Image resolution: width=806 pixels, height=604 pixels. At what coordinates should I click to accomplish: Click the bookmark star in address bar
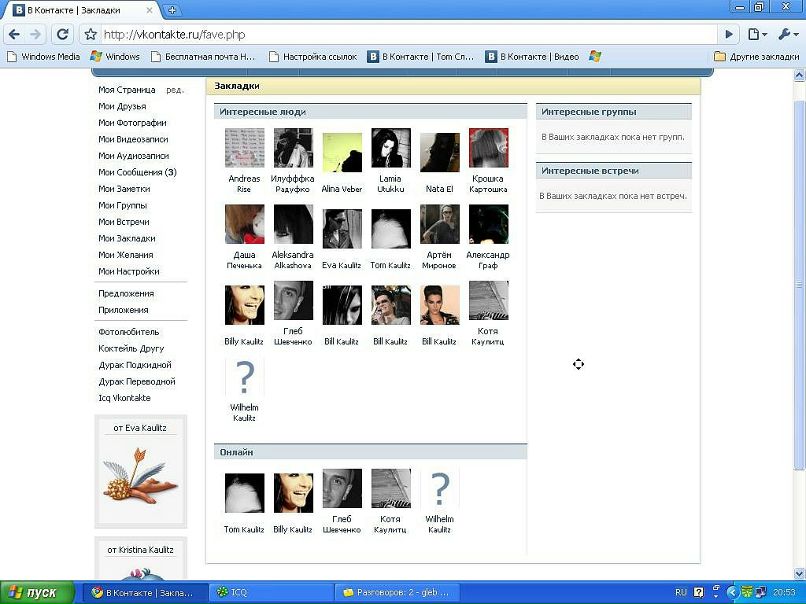[90, 34]
